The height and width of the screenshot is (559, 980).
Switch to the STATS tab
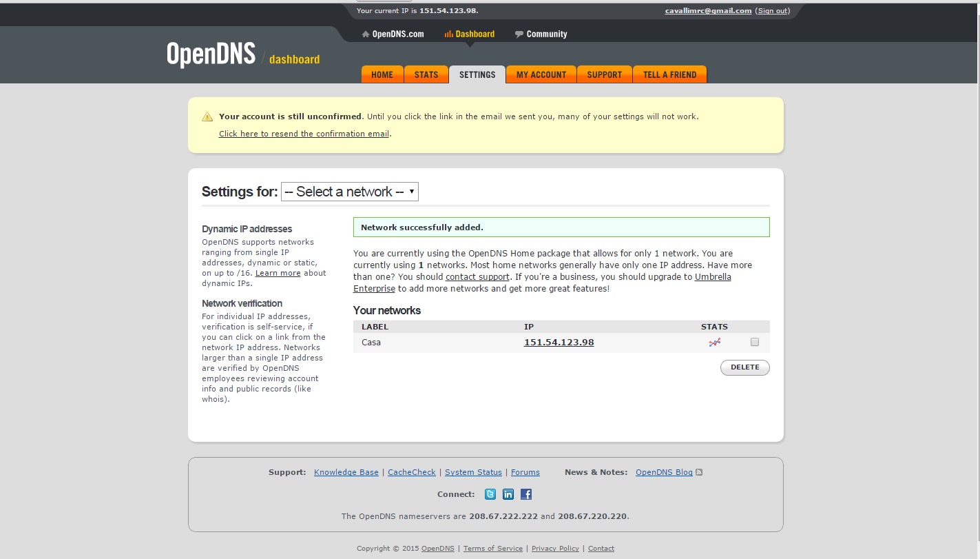click(x=426, y=74)
